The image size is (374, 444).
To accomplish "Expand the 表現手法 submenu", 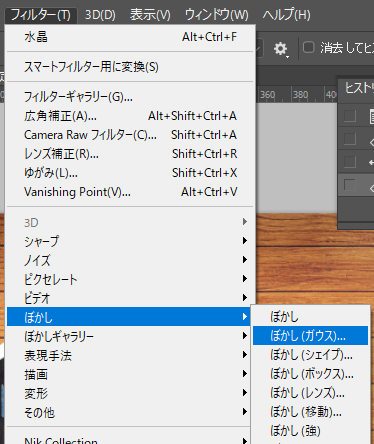I will (129, 355).
